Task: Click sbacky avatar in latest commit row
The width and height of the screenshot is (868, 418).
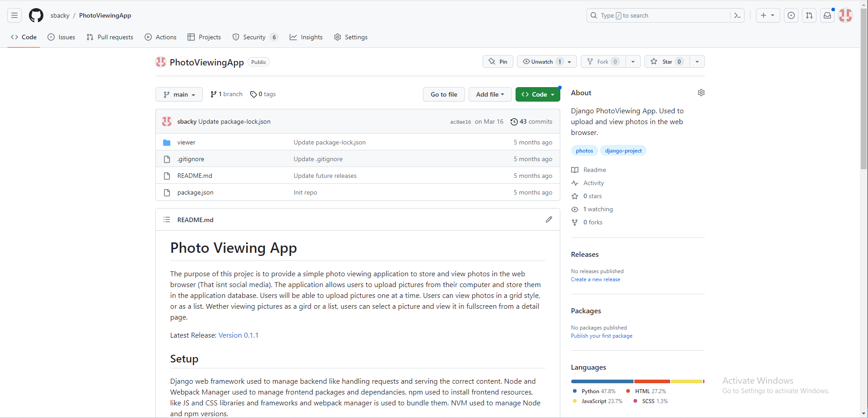Action: pos(167,121)
